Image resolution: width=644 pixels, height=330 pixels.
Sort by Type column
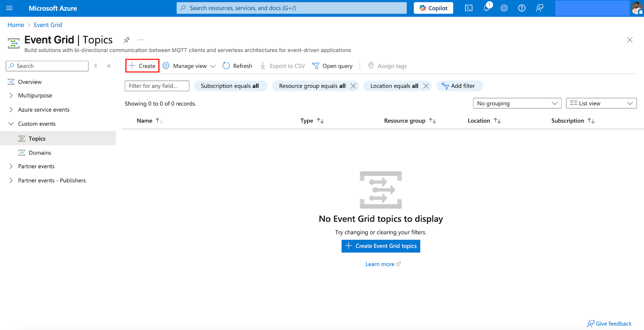tap(312, 121)
